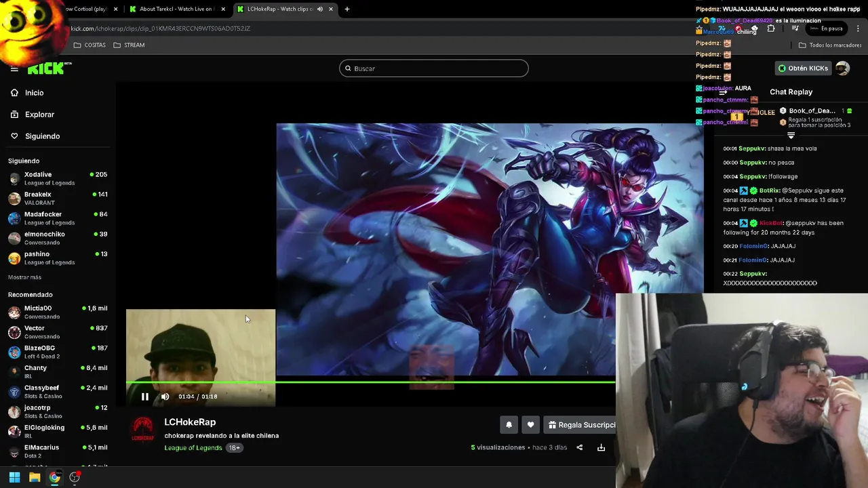Open the COSITAS bookmarks folder
868x488 pixels.
[x=90, y=45]
